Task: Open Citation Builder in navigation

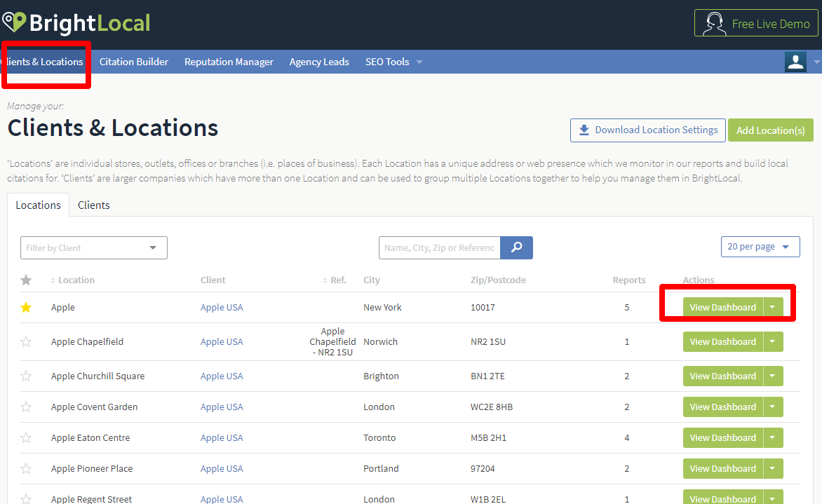Action: [x=134, y=62]
